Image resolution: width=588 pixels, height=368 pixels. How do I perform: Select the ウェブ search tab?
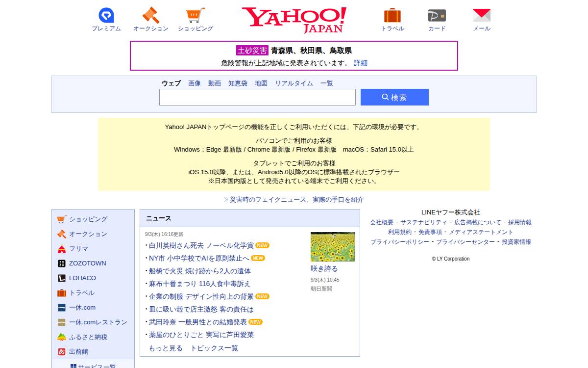click(x=171, y=83)
